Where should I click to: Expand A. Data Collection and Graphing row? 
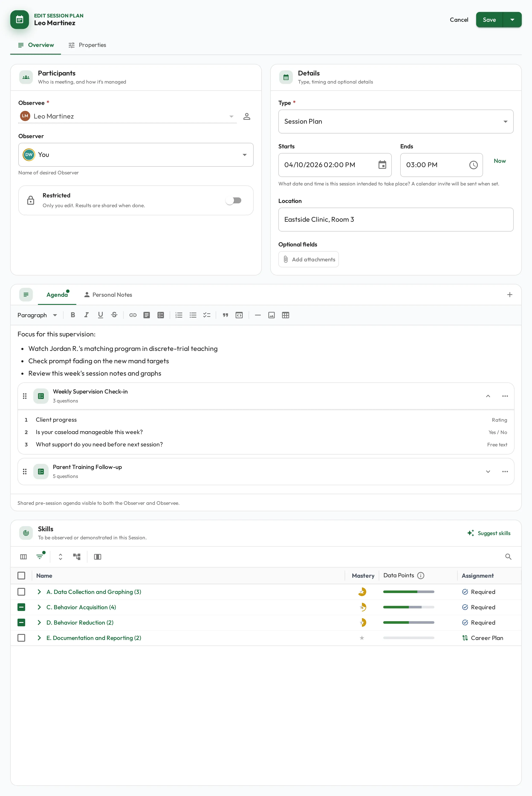pyautogui.click(x=39, y=592)
